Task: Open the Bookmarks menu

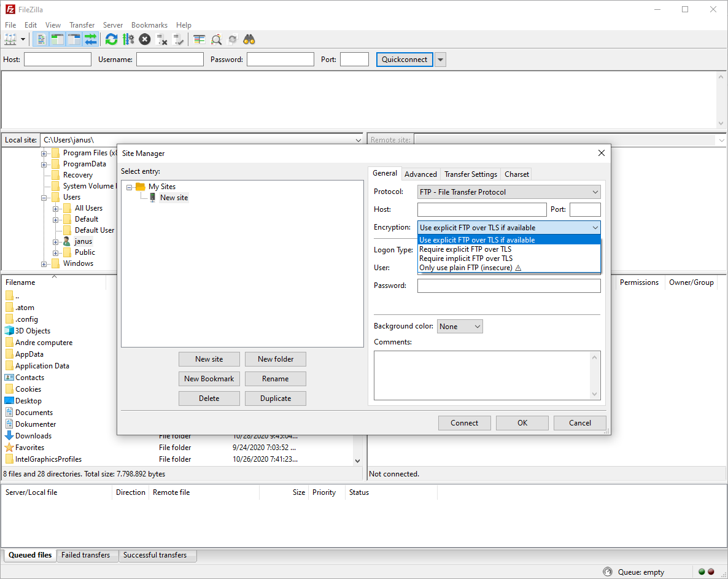Action: click(149, 25)
